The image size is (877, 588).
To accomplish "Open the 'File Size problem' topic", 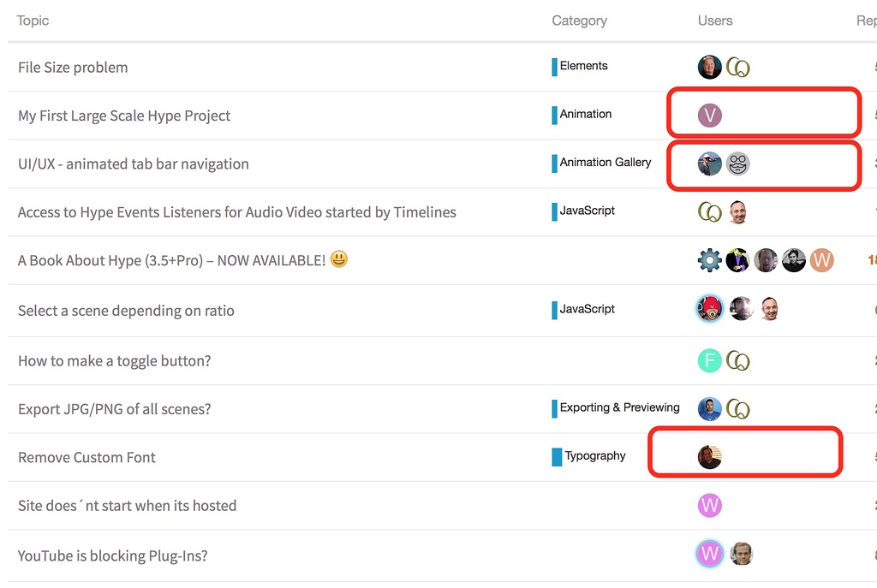I will (73, 67).
